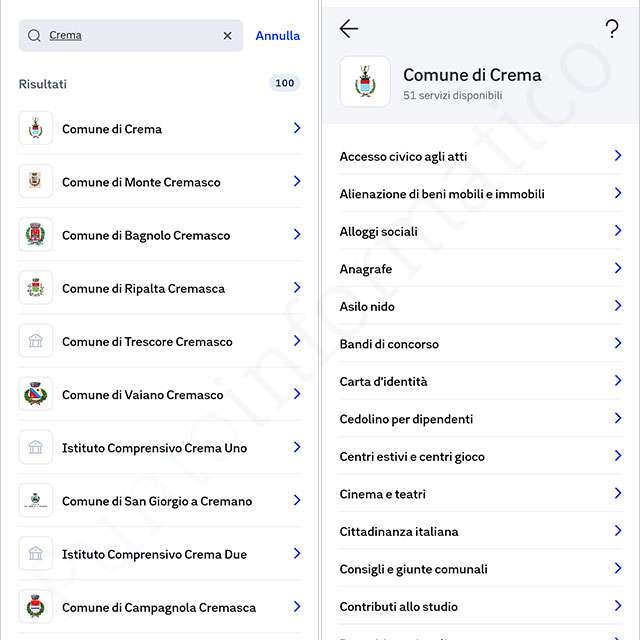Select Comune di San Giorgio a Cremano
This screenshot has width=640, height=640.
coord(157,501)
